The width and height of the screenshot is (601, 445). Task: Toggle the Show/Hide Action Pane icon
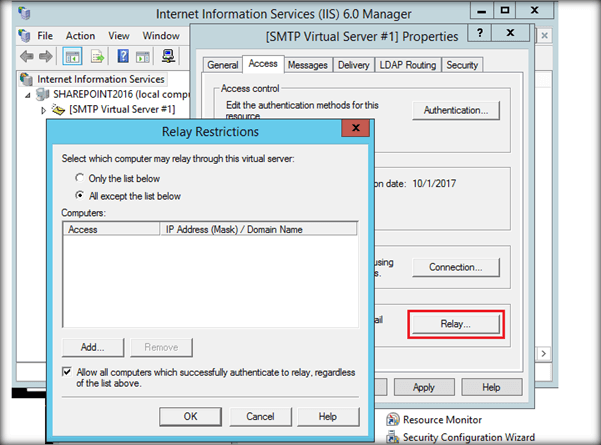click(143, 57)
